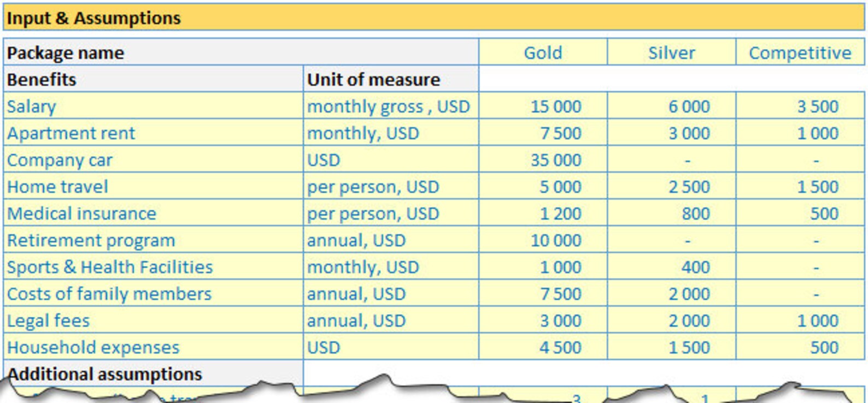Edit the Silver salary value 6 000

(672, 106)
